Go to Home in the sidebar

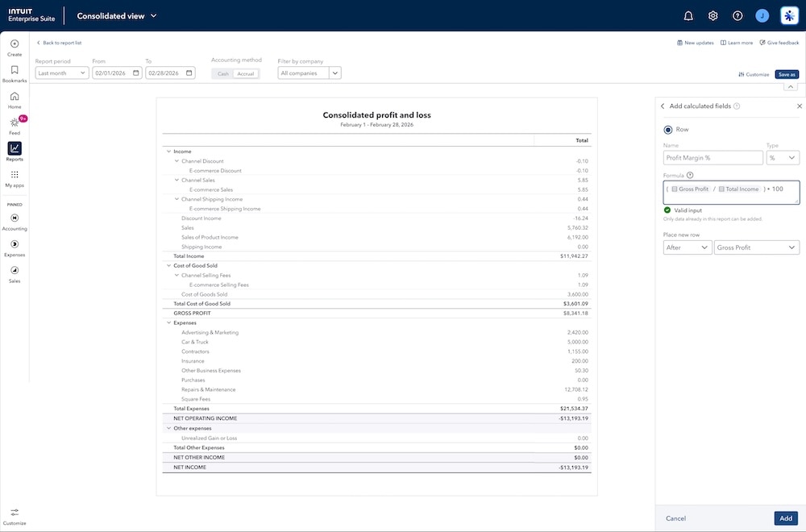pyautogui.click(x=15, y=100)
